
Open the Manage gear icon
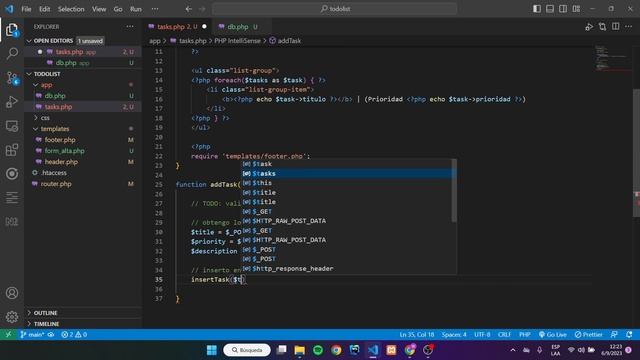12,317
